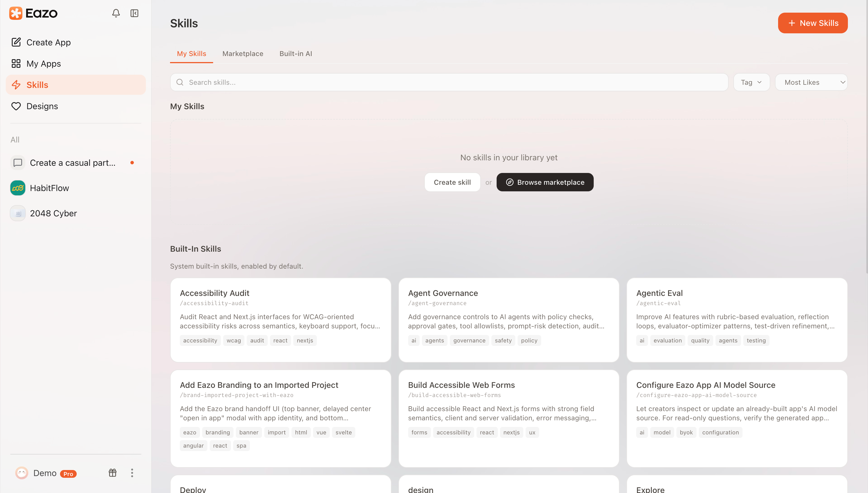Click the configuration tag on AI Model card

[720, 432]
